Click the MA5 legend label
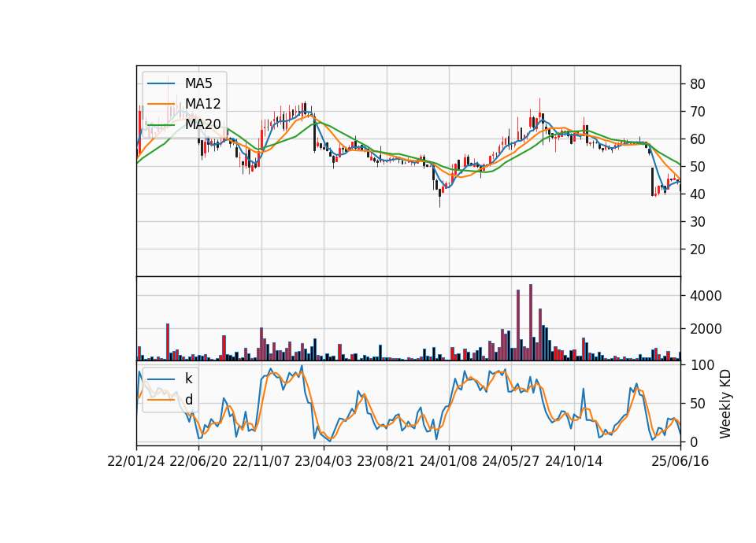The height and width of the screenshot is (543, 756). click(198, 83)
